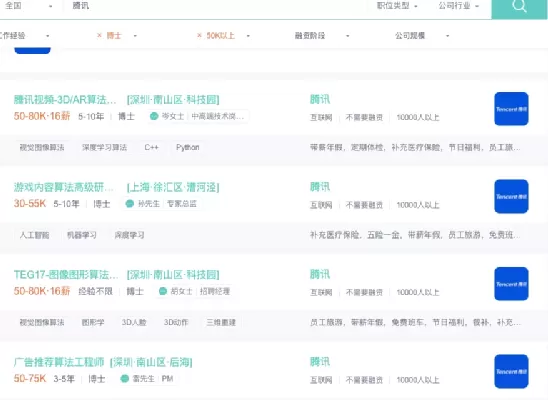Click the 腾讯 company link of first job
The width and height of the screenshot is (548, 400).
pyautogui.click(x=320, y=100)
